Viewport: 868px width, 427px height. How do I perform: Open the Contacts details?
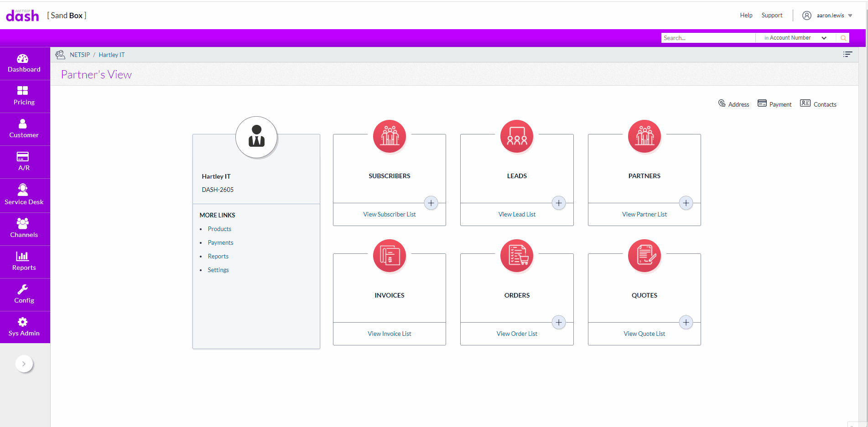[x=818, y=104]
